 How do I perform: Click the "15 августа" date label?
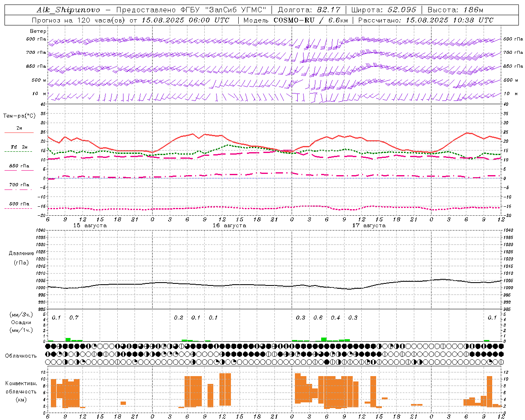pos(90,226)
